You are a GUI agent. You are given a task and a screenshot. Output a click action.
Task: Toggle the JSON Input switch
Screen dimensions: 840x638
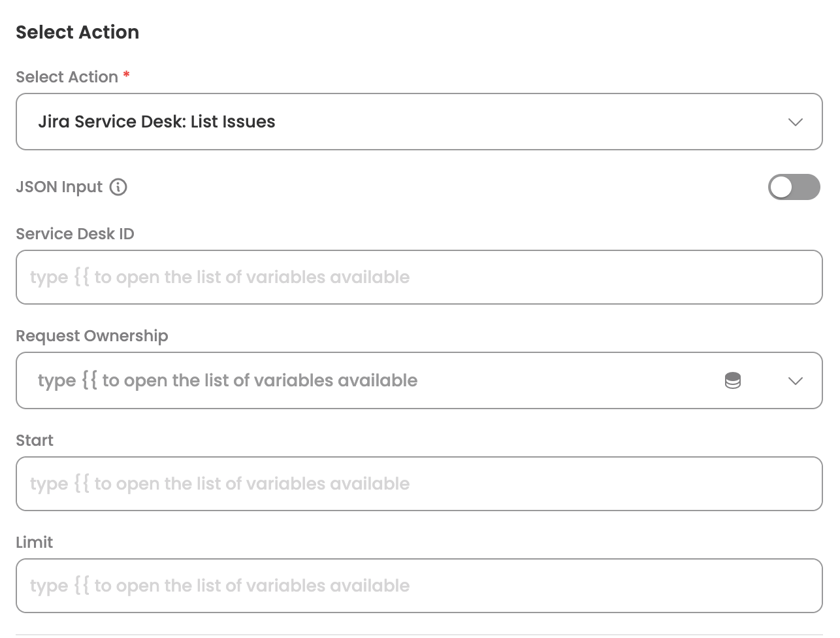tap(794, 187)
